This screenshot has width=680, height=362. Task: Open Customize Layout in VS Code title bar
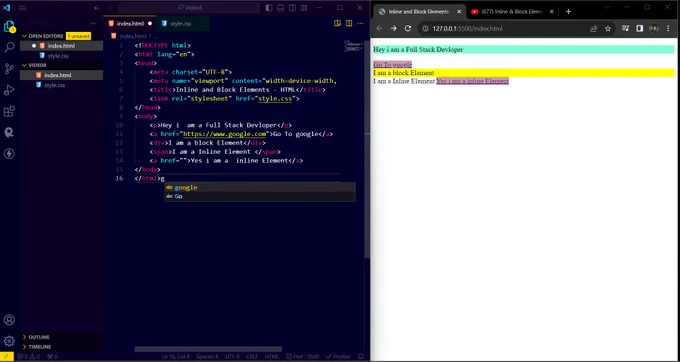tap(304, 8)
